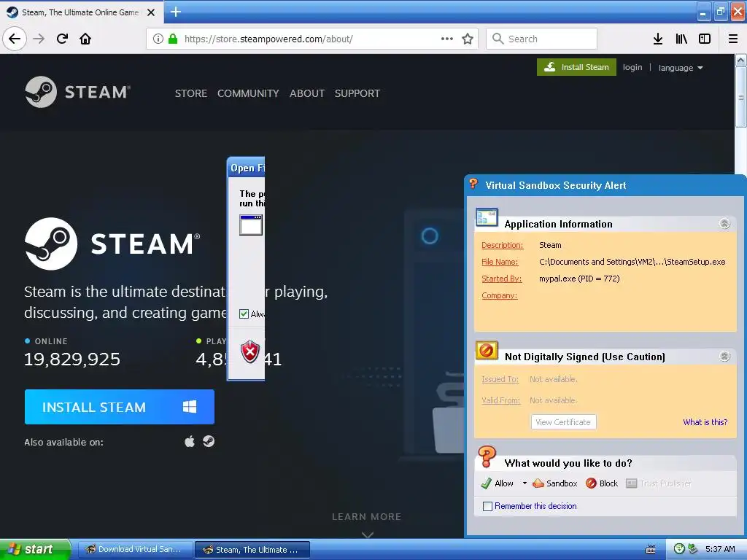
Task: Close the Steam browser tab
Action: (151, 12)
